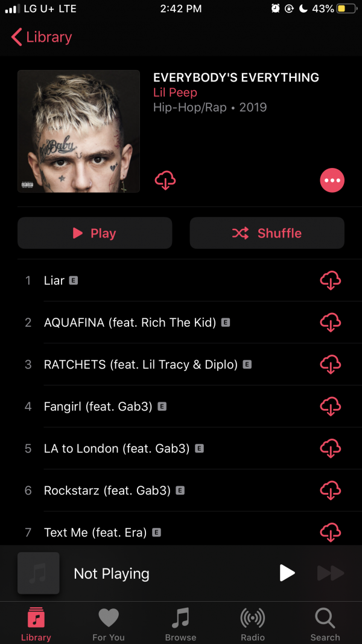Image resolution: width=362 pixels, height=644 pixels.
Task: Download AQUAFINA track via cloud icon
Action: point(331,323)
